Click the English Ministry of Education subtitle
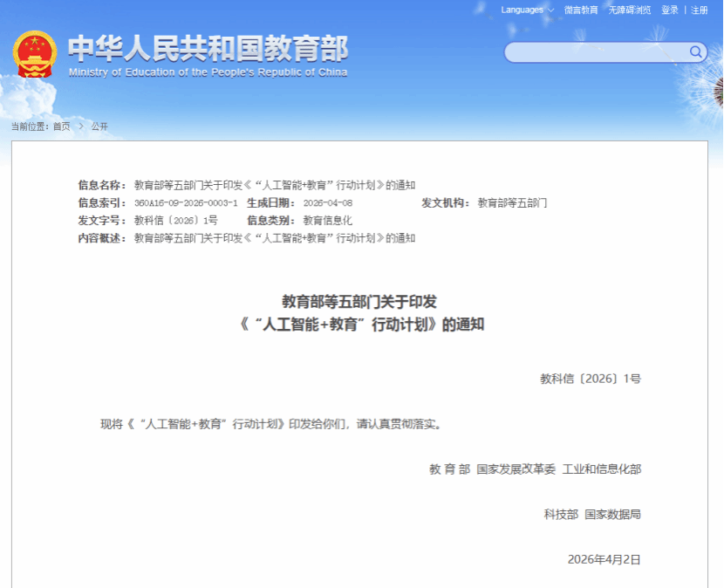Screen dimensions: 724x588 point(208,72)
